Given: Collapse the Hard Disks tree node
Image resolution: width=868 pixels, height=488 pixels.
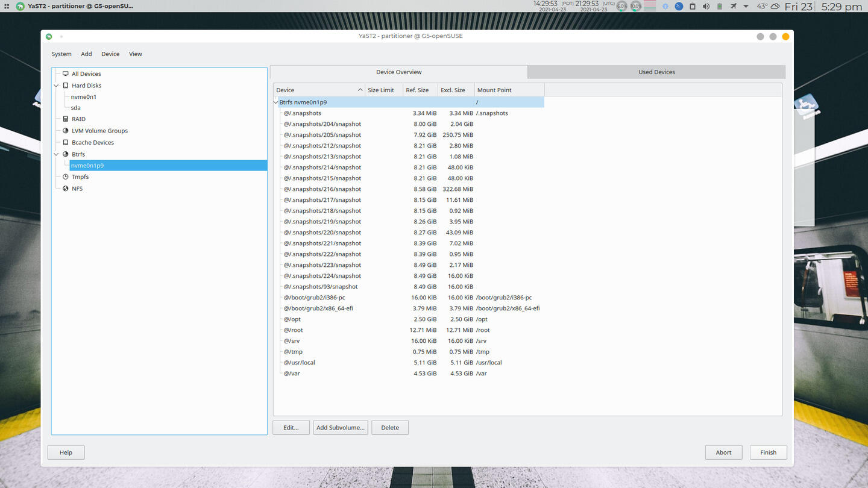Looking at the screenshot, I should pos(57,86).
